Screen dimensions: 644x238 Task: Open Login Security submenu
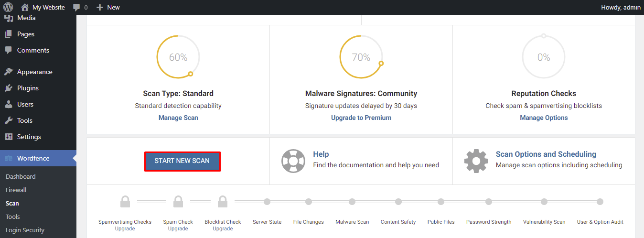point(25,230)
